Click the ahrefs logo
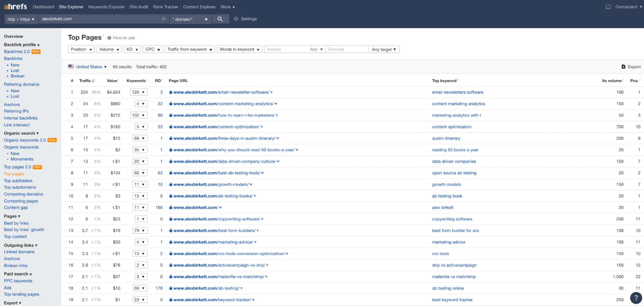This screenshot has width=644, height=306. [15, 6]
